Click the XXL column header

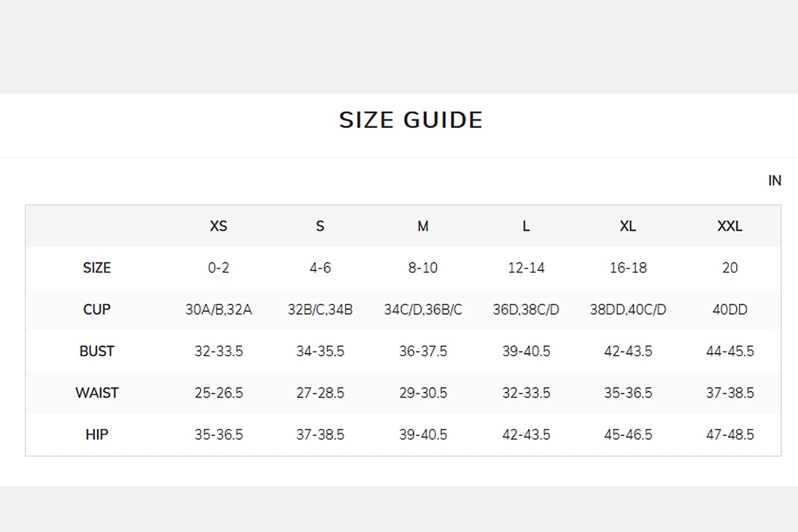(x=730, y=226)
